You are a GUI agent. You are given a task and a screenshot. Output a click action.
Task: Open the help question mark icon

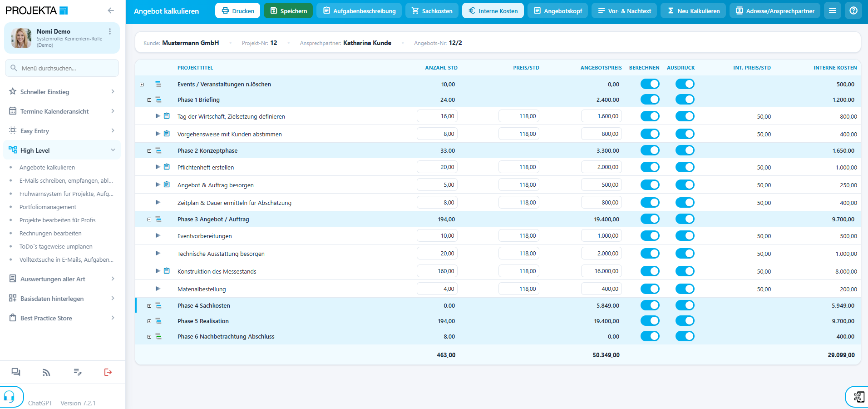(853, 10)
